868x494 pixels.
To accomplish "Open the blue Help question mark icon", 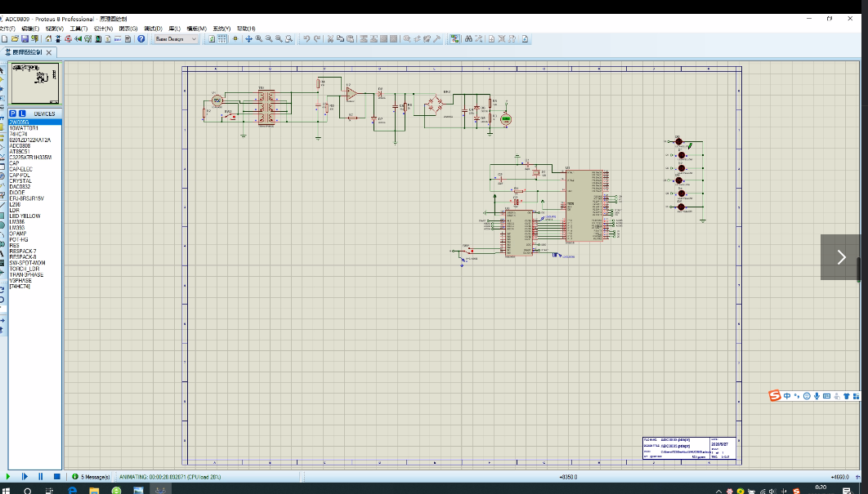I will pyautogui.click(x=141, y=38).
